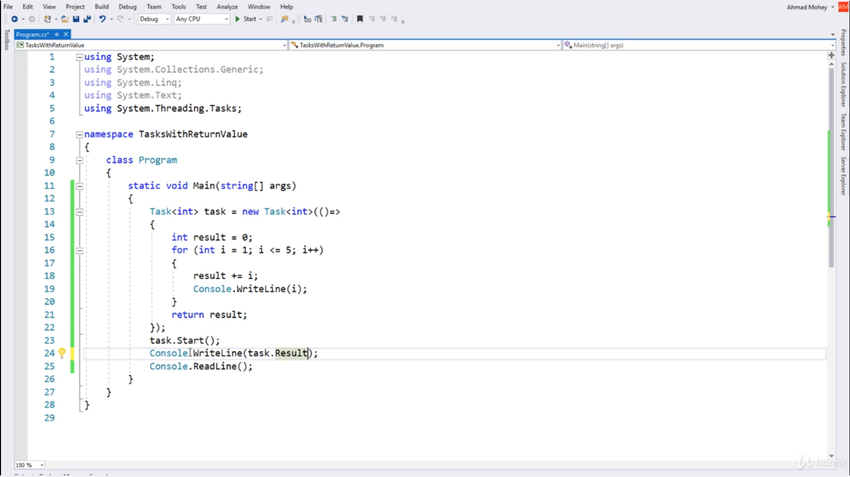Click the return result; code line
850x477 pixels.
click(209, 315)
